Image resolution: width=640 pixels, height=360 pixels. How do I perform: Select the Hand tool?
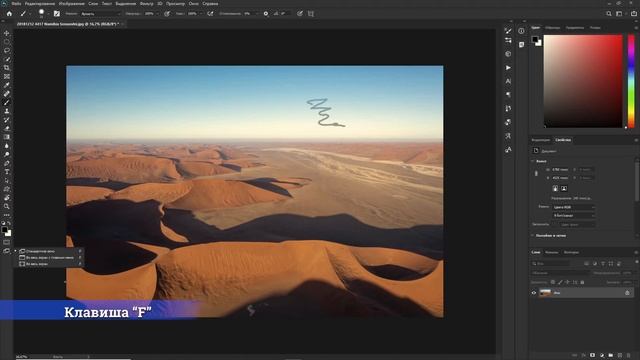click(7, 198)
